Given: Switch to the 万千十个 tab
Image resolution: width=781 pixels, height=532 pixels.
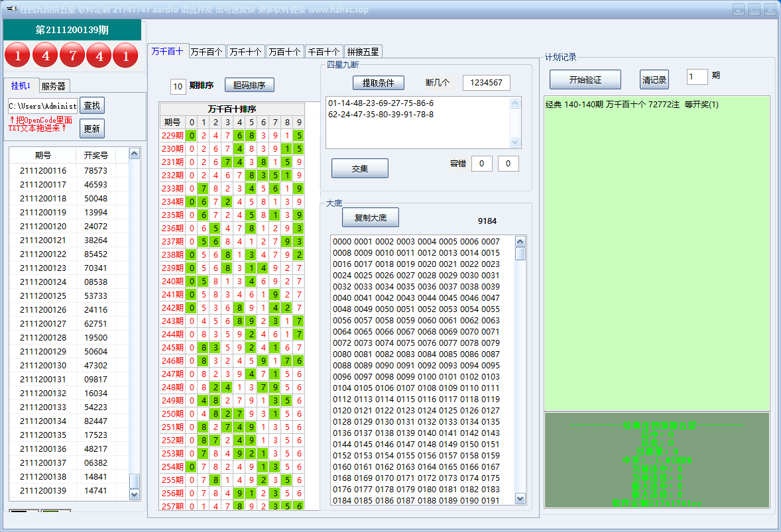Looking at the screenshot, I should [x=245, y=52].
